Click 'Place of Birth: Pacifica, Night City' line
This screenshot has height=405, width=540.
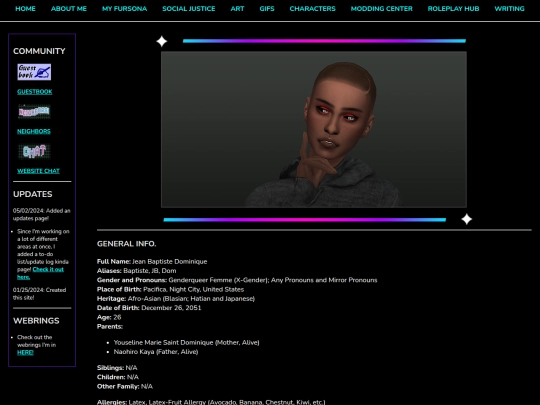(x=170, y=289)
